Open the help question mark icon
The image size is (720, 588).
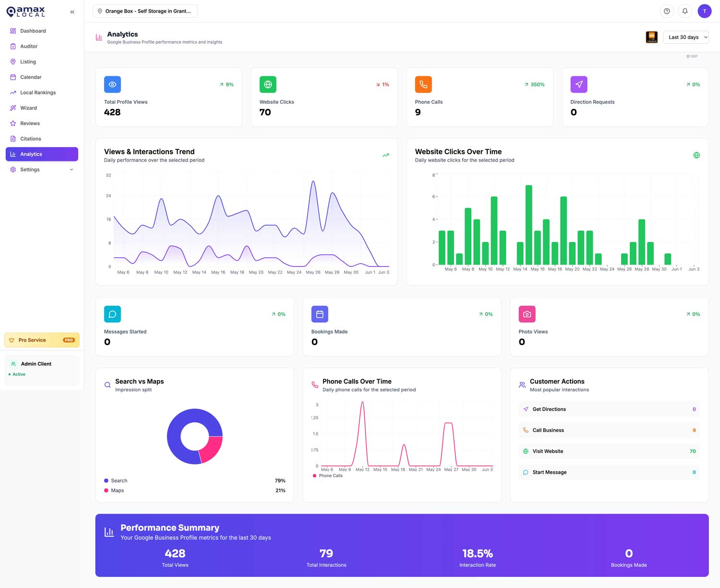[667, 11]
